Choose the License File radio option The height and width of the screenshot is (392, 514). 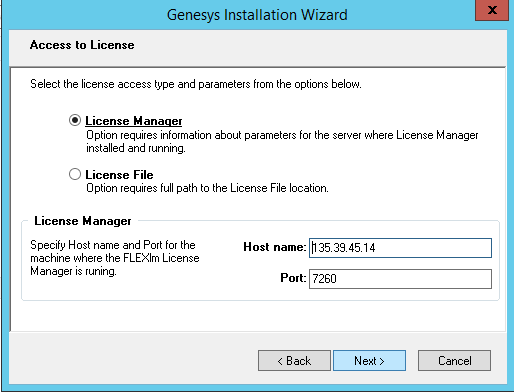pyautogui.click(x=75, y=174)
